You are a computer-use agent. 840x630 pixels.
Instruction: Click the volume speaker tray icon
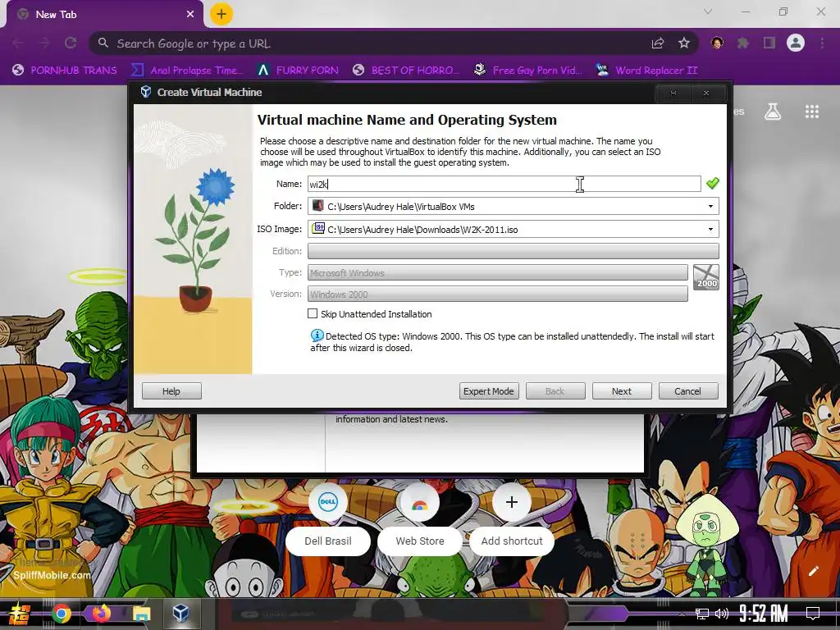click(x=722, y=614)
